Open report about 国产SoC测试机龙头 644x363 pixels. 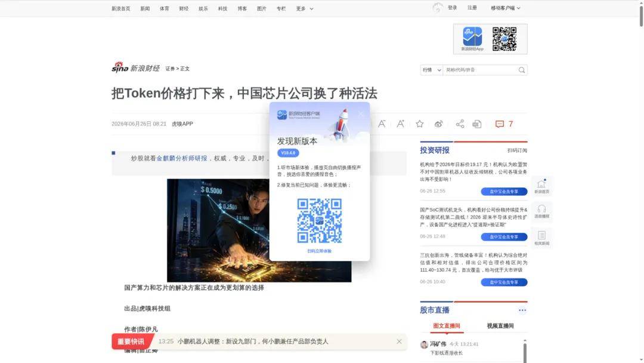click(x=473, y=217)
